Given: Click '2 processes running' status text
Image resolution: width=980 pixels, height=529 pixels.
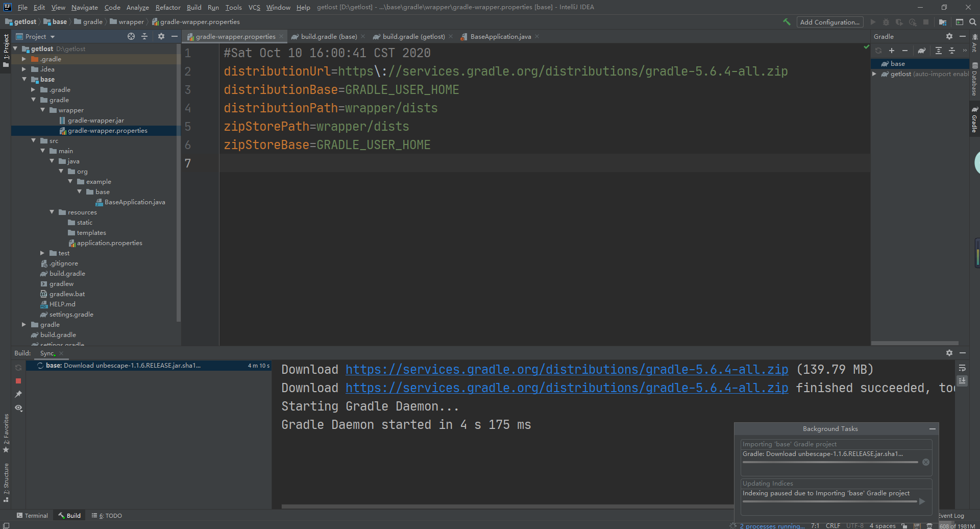Looking at the screenshot, I should point(772,526).
